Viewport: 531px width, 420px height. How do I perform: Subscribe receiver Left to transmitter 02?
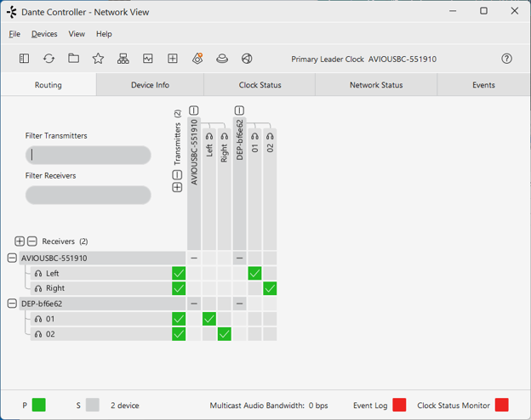(x=270, y=273)
